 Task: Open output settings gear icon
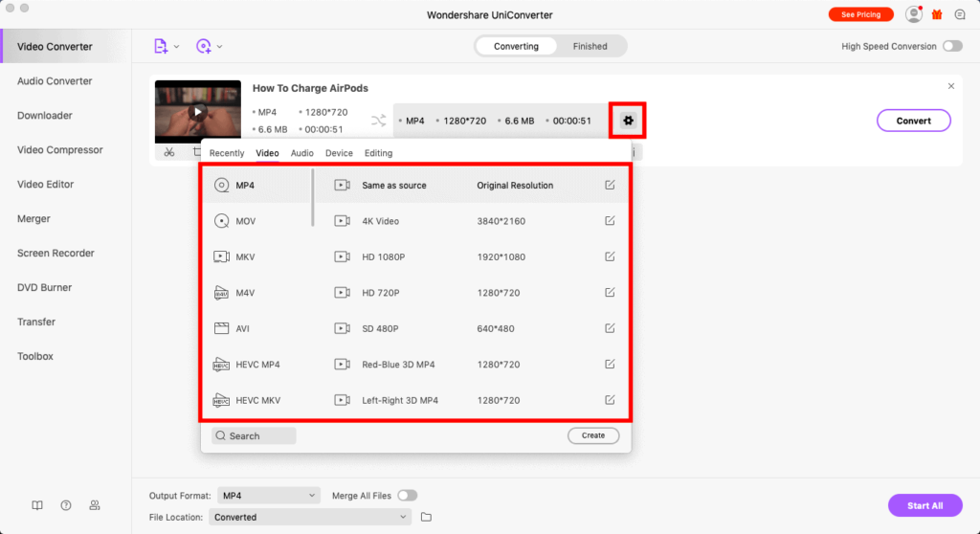tap(628, 121)
